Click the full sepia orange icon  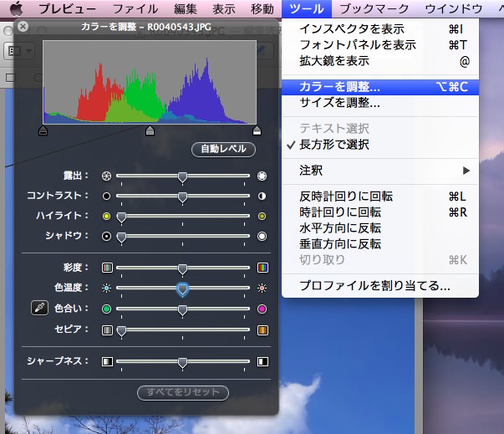pyautogui.click(x=262, y=330)
